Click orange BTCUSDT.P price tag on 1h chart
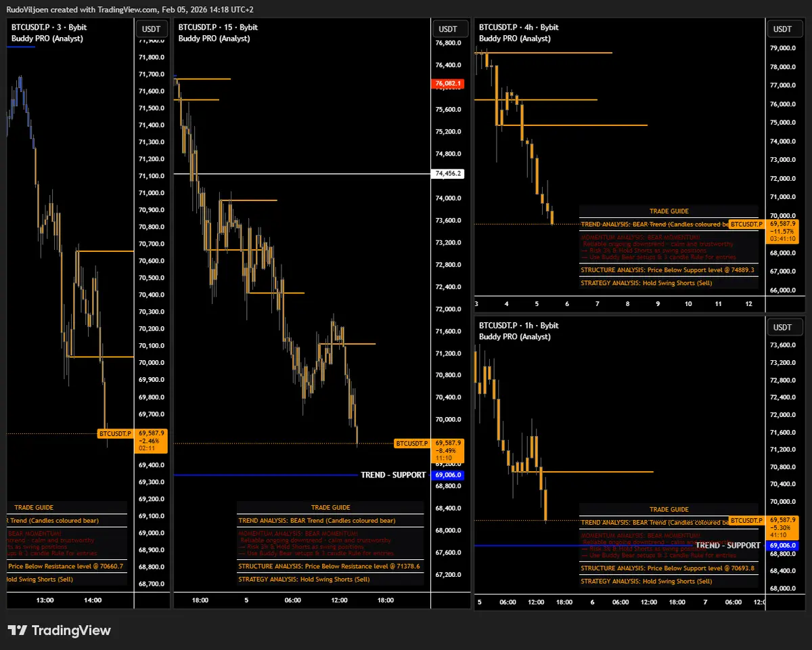 [x=746, y=520]
